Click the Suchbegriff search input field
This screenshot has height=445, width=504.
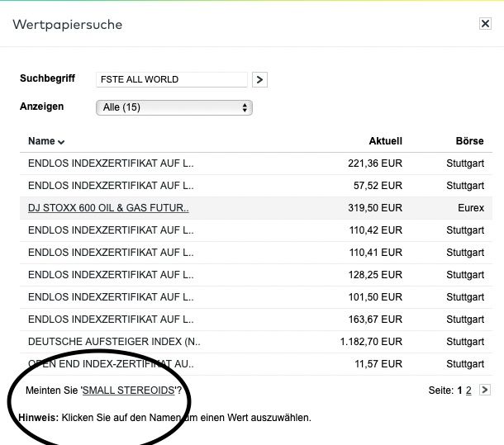[172, 79]
